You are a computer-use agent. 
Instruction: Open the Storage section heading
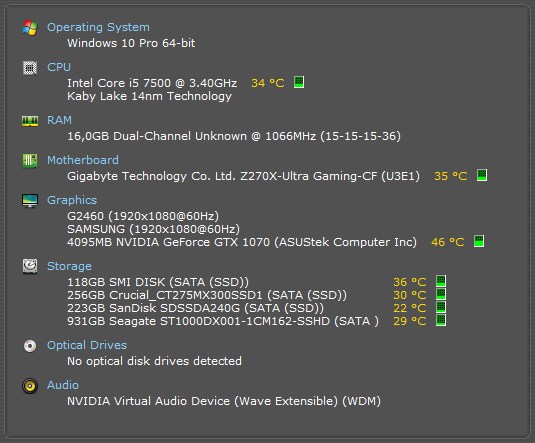point(69,266)
